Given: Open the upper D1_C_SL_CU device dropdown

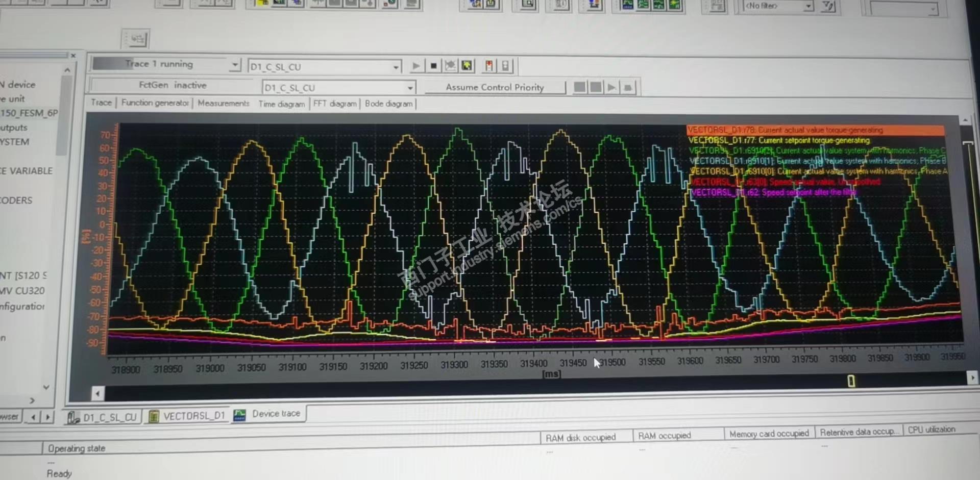Looking at the screenshot, I should pos(396,67).
